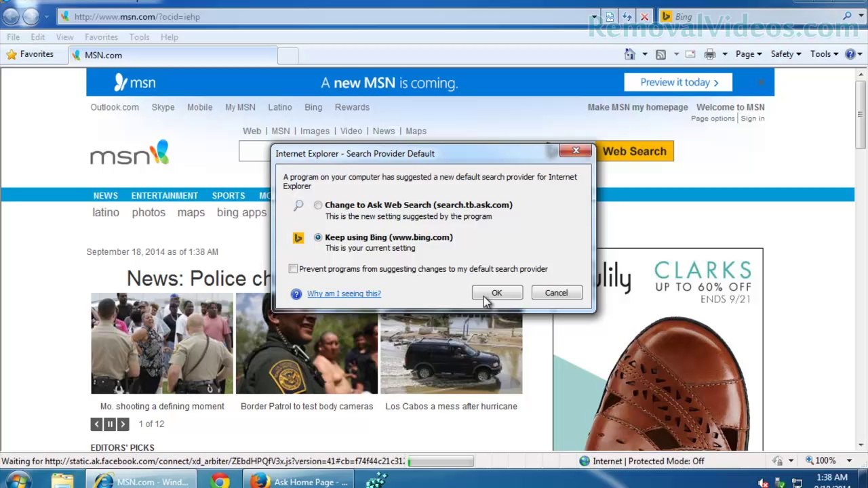
Task: Show previous story in news slideshow
Action: [97, 424]
